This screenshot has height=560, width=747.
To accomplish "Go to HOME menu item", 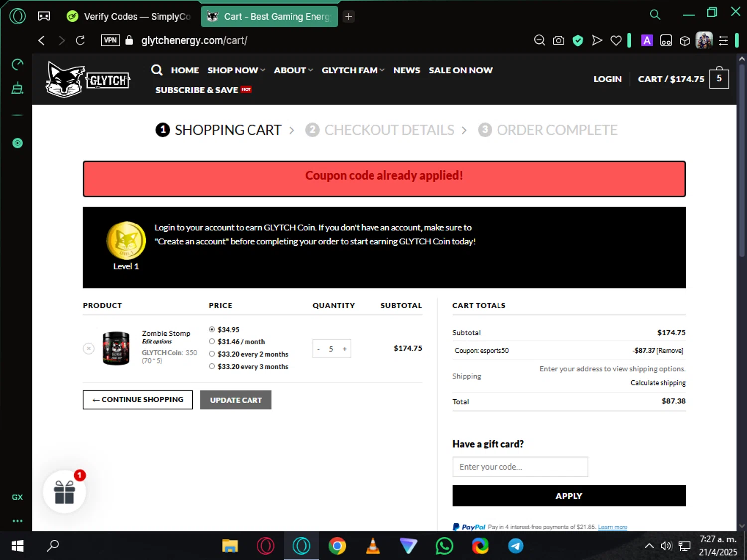I will [185, 70].
